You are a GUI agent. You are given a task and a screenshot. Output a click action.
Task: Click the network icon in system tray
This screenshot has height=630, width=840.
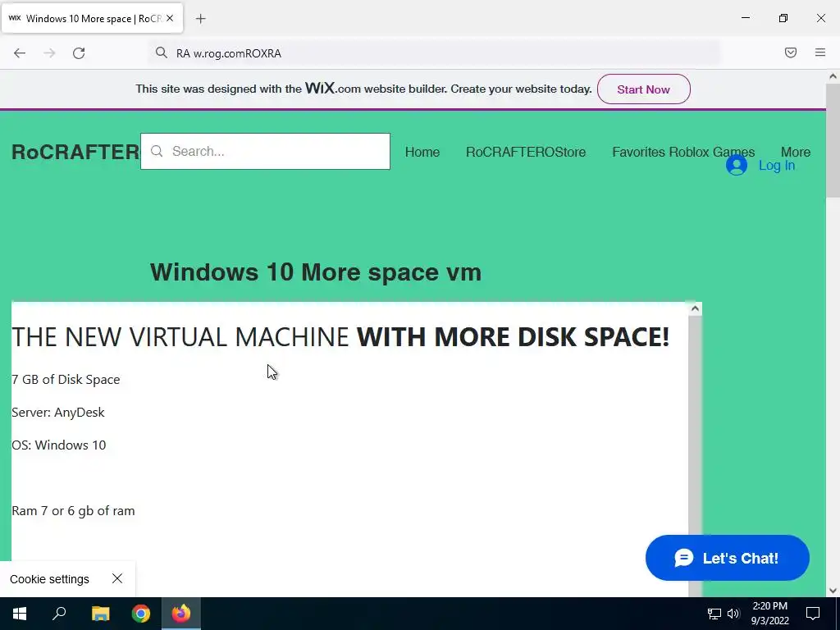(714, 614)
